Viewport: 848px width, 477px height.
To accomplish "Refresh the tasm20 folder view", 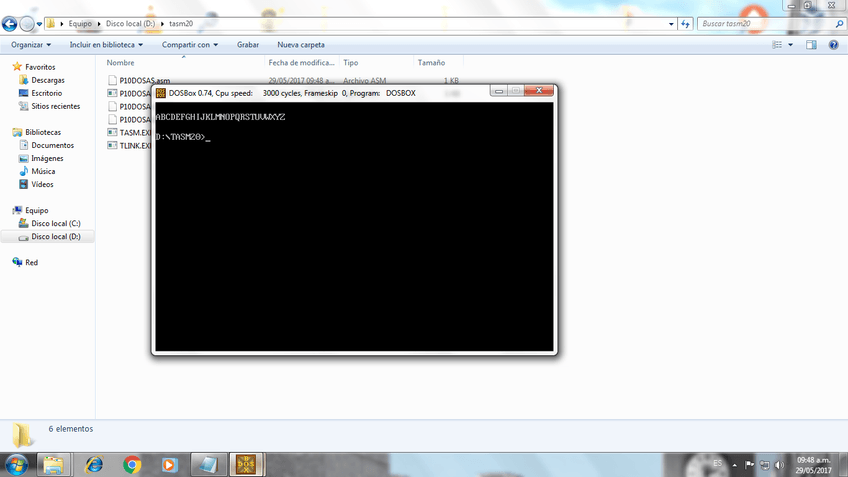I will click(x=685, y=24).
